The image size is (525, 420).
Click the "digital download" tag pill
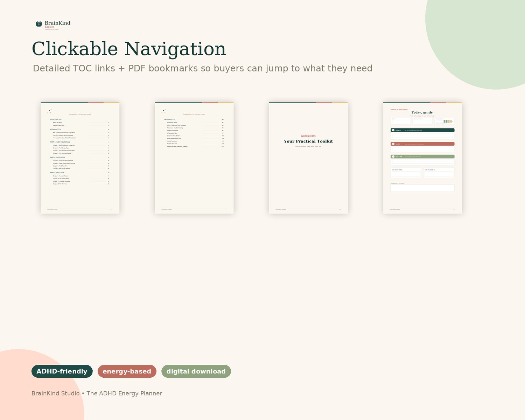click(x=196, y=371)
